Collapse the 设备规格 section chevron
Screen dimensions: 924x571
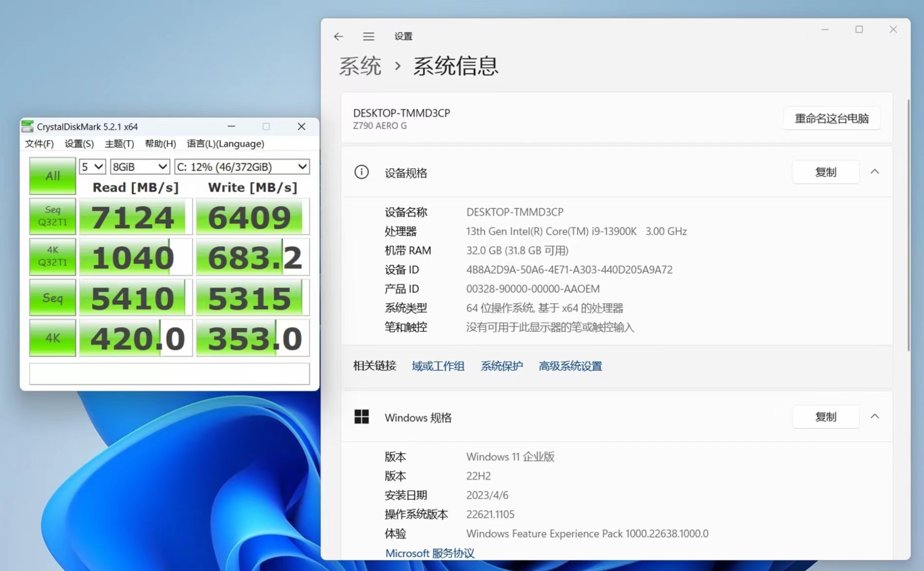point(875,172)
